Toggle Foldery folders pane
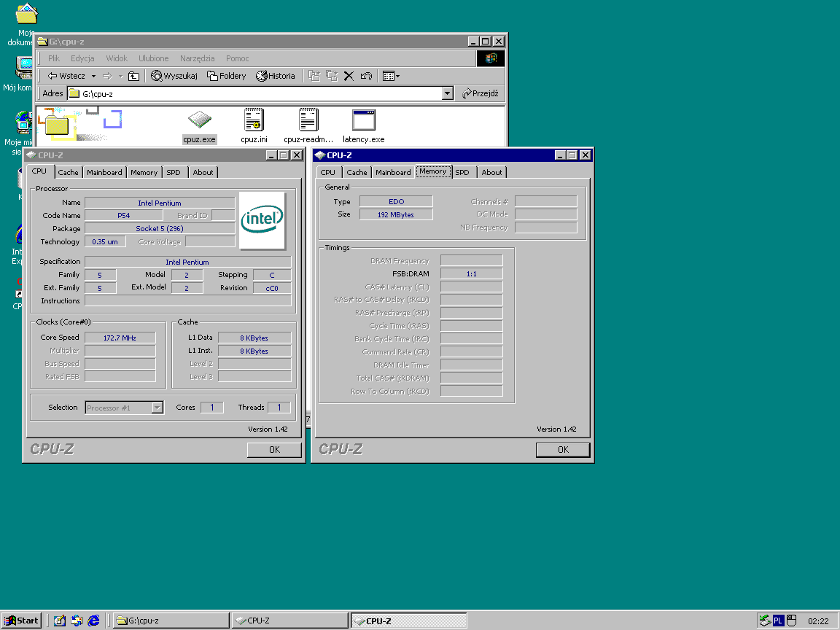 tap(227, 76)
